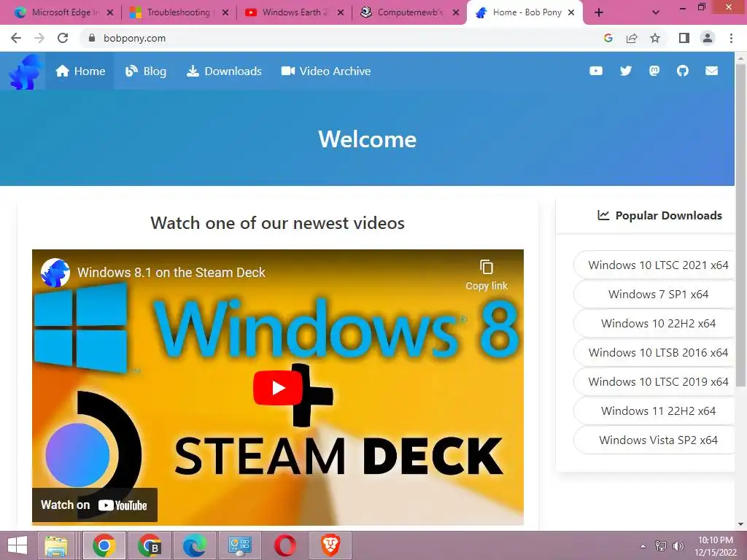Expand the tab search dropdown arrow
This screenshot has height=560, width=747.
point(656,13)
